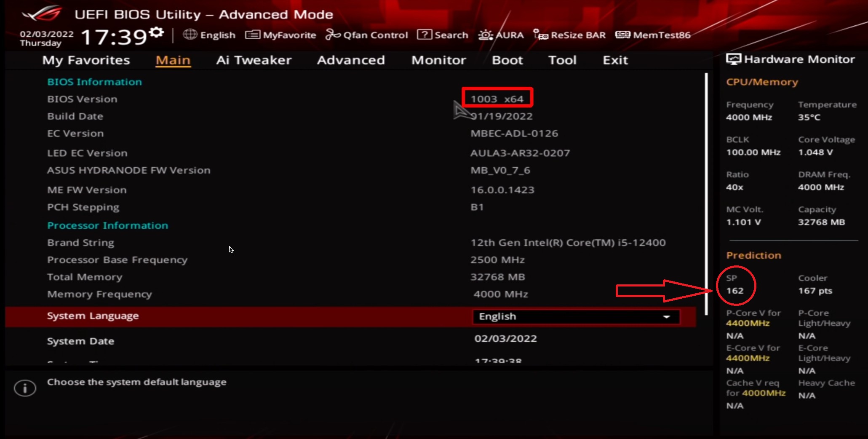Open the My Favorites tab

click(86, 60)
